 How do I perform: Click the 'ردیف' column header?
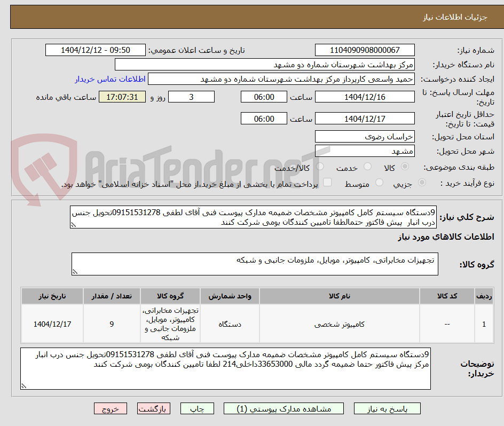(484, 296)
